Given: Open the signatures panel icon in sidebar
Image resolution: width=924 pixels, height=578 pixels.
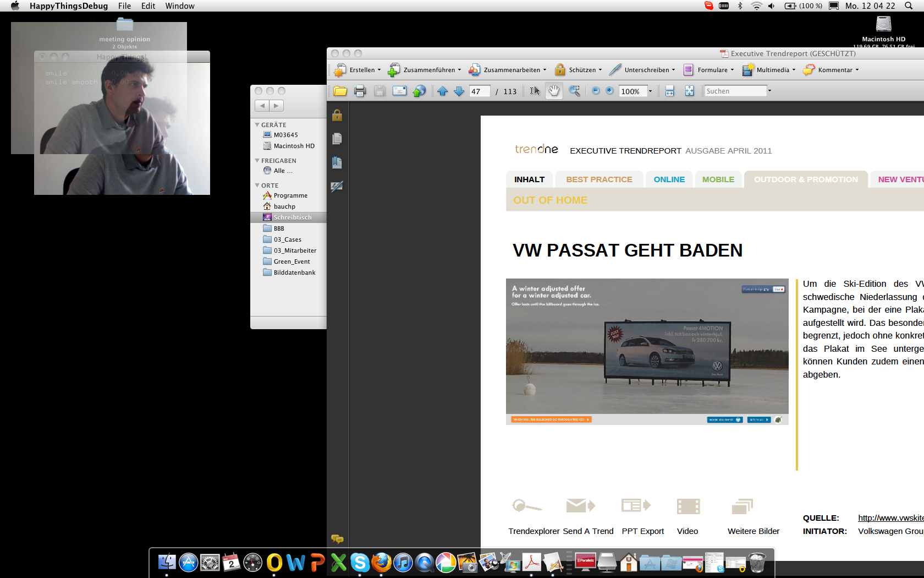Looking at the screenshot, I should (337, 186).
